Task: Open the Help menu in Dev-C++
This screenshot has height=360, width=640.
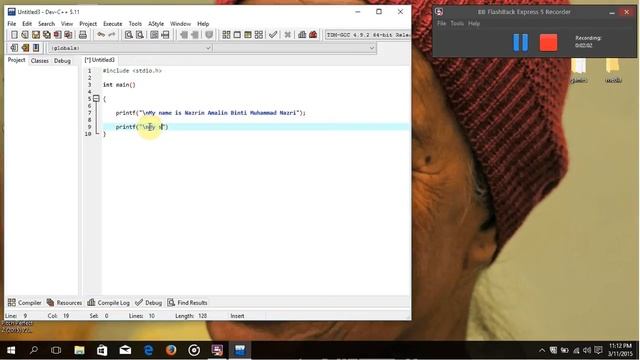Action: [203, 24]
